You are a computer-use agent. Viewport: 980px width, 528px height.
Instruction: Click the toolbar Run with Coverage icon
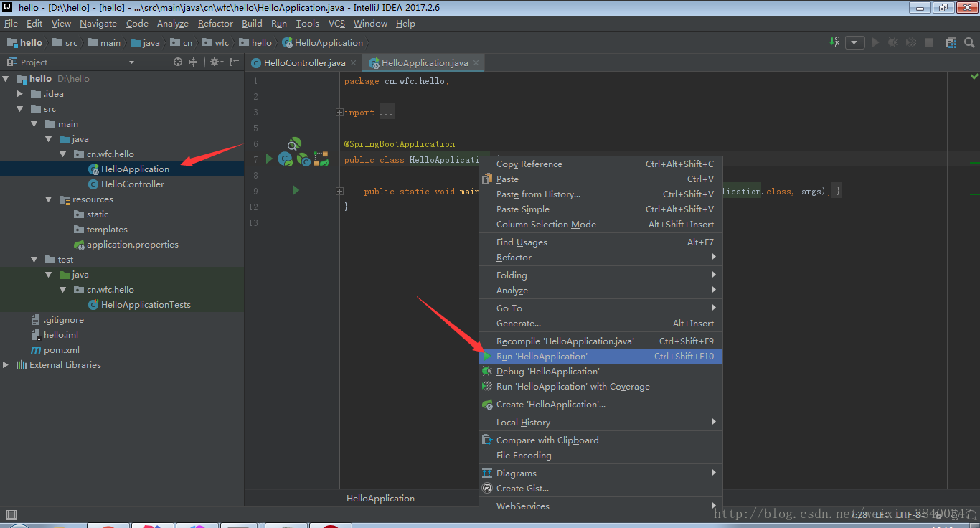pos(911,42)
